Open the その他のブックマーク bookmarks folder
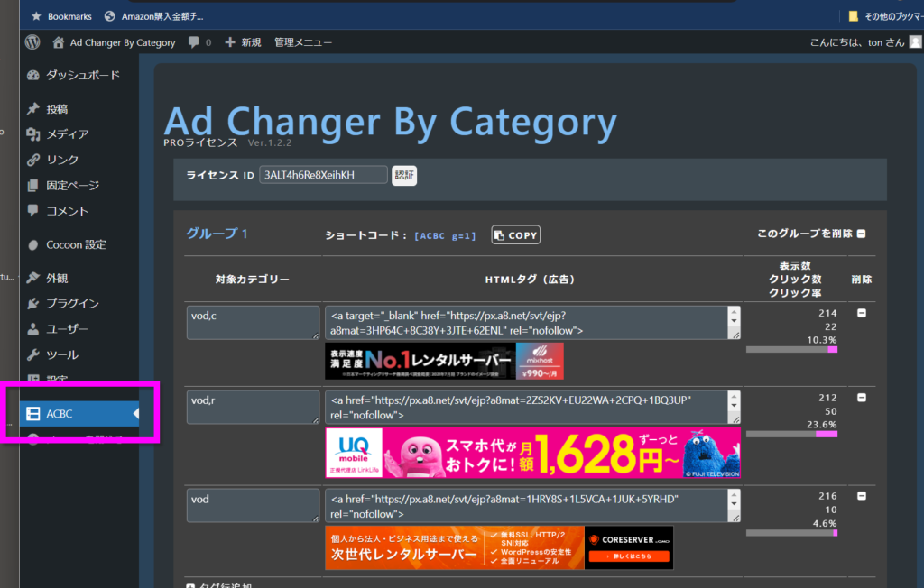 [x=884, y=15]
